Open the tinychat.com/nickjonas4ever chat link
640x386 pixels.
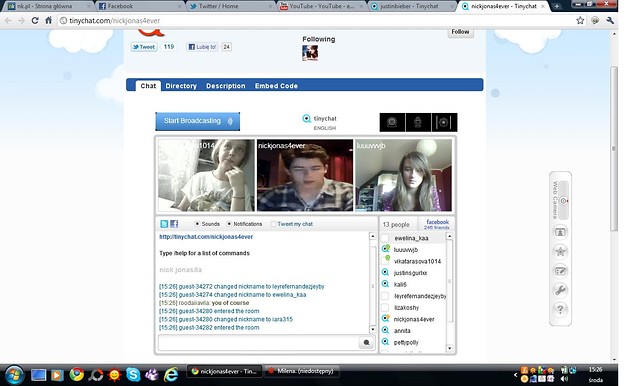click(206, 237)
